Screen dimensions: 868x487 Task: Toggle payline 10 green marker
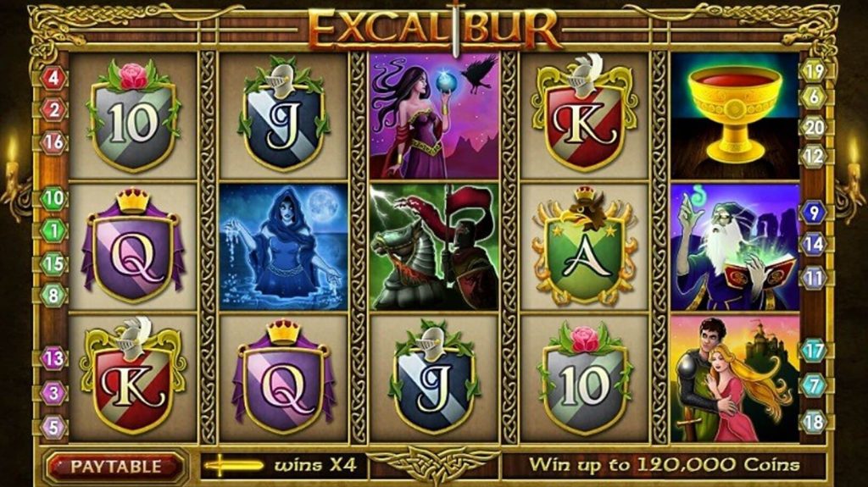(x=53, y=198)
